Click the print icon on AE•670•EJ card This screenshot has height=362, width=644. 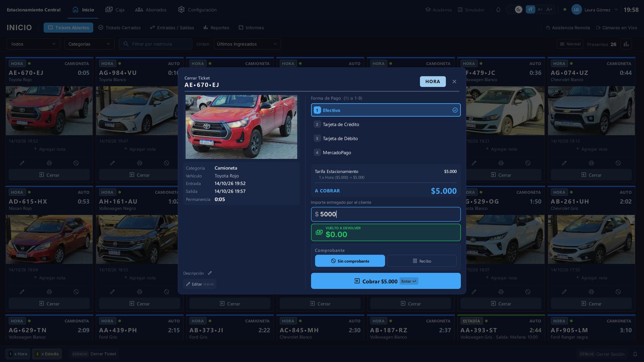click(49, 163)
